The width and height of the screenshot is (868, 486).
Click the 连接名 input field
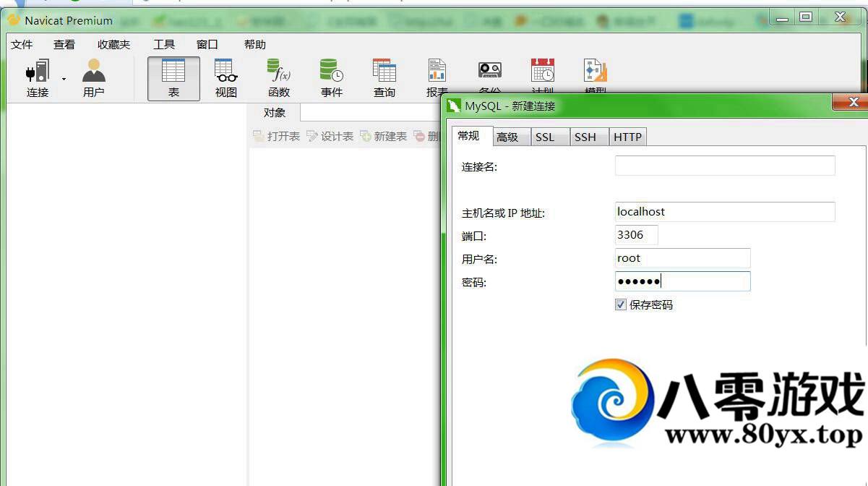(725, 166)
